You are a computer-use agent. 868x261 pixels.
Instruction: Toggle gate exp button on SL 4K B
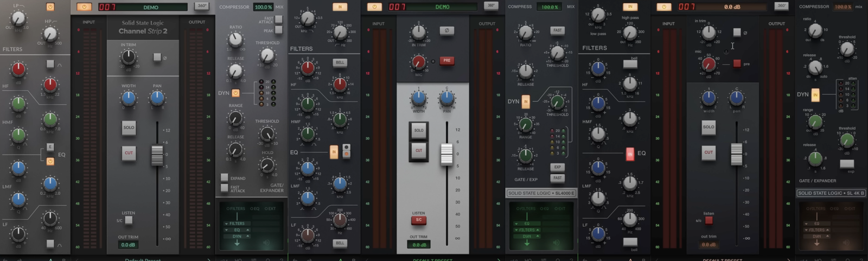click(x=847, y=163)
